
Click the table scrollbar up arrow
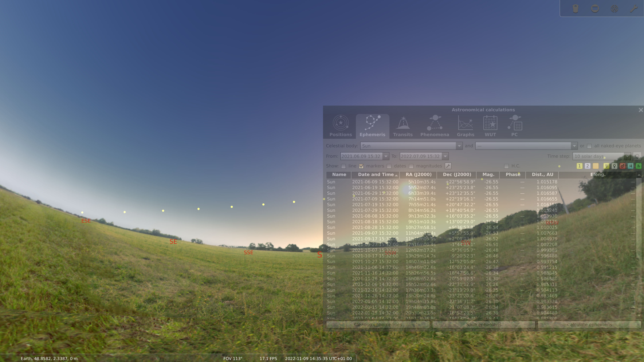pos(639,175)
